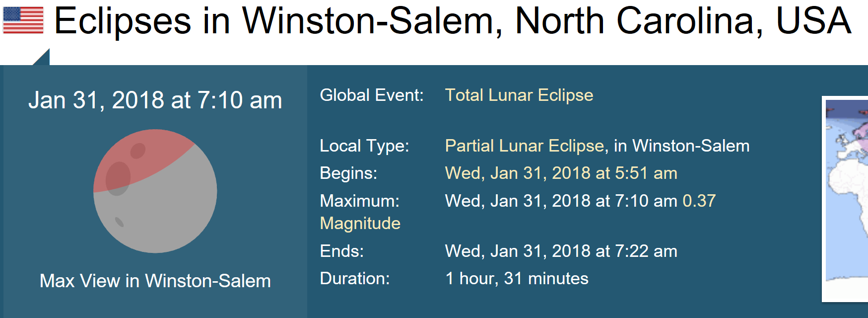This screenshot has height=318, width=868.
Task: Open the Partial Lunar Eclipse link
Action: (524, 146)
